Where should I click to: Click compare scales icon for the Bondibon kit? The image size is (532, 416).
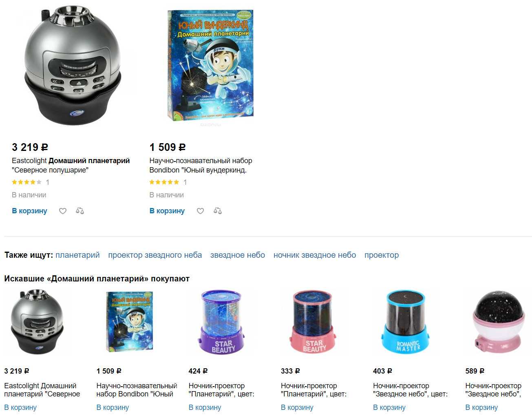point(218,211)
